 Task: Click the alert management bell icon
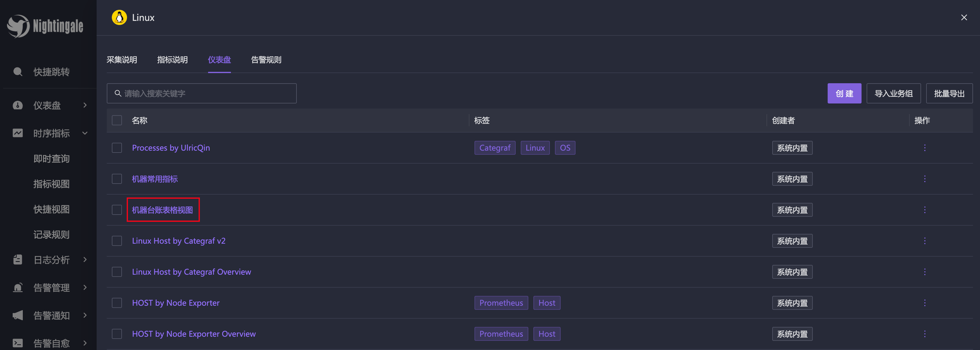click(17, 287)
